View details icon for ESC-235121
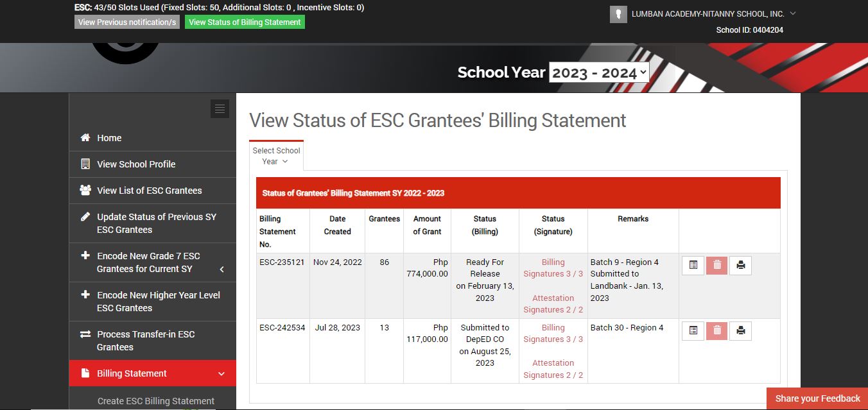The width and height of the screenshot is (868, 410). [x=693, y=265]
